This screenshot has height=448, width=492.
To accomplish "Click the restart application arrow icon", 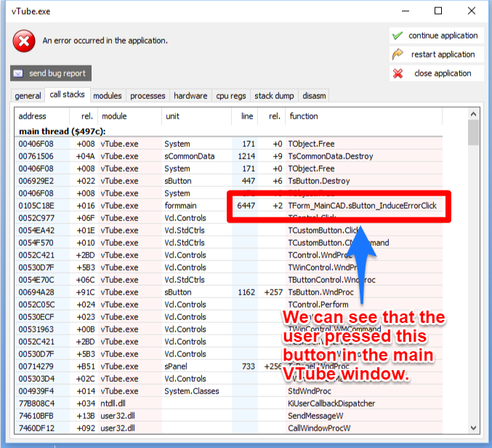I will click(x=398, y=55).
